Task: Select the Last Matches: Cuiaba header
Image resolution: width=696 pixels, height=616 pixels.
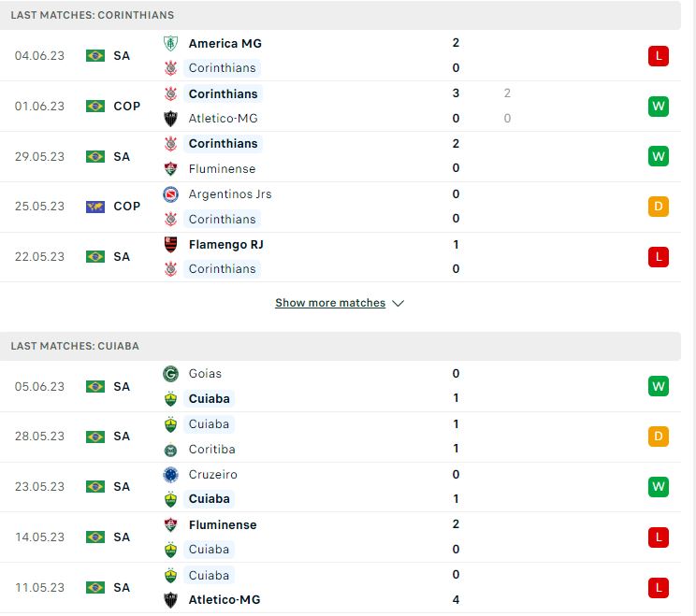Action: coord(340,346)
